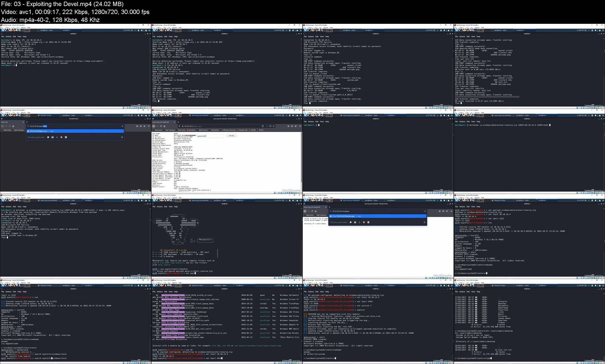Image resolution: width=605 pixels, height=364 pixels.
Task: Click Exploit-DB bookmark in webshell thumbnail
Action: tap(243, 130)
